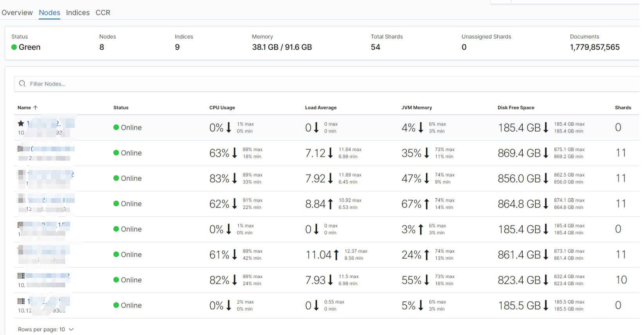Image resolution: width=644 pixels, height=335 pixels.
Task: Click the Total Shards value 54
Action: click(x=376, y=47)
